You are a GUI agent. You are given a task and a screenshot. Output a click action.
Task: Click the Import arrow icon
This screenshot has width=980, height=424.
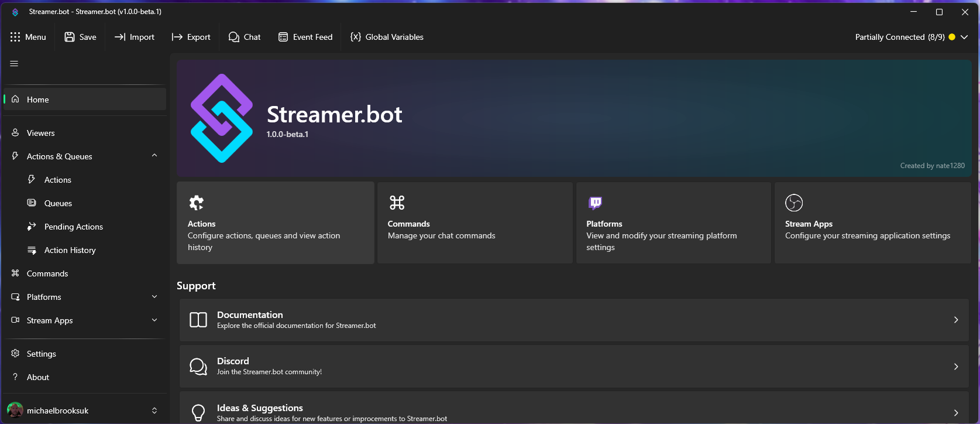[x=120, y=37]
